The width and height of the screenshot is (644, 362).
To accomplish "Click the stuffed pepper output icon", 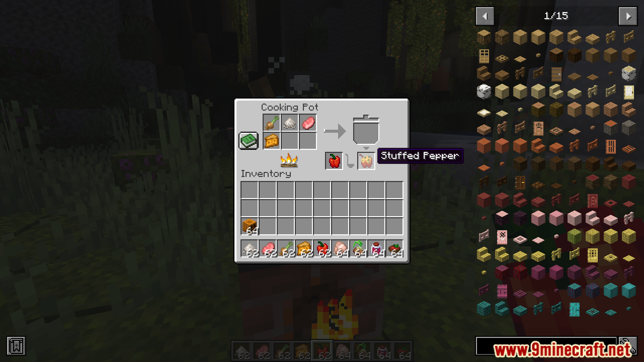I will pos(367,162).
